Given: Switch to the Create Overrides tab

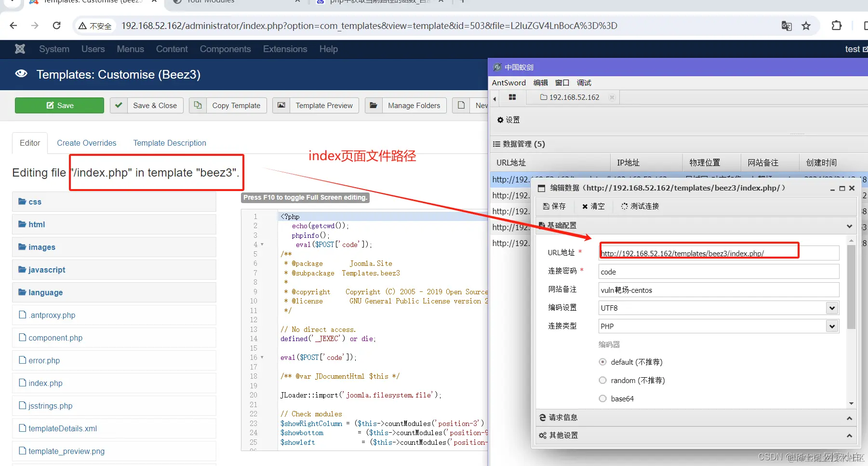Looking at the screenshot, I should coord(87,143).
